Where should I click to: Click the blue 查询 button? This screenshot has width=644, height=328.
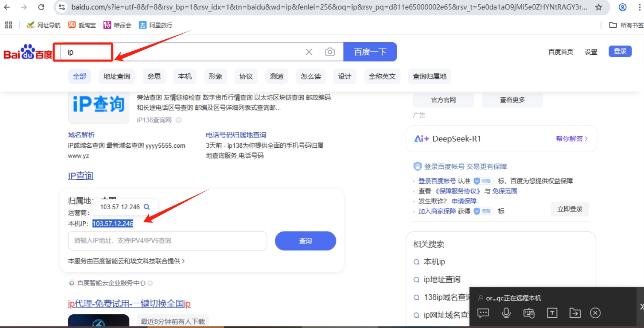coord(305,241)
